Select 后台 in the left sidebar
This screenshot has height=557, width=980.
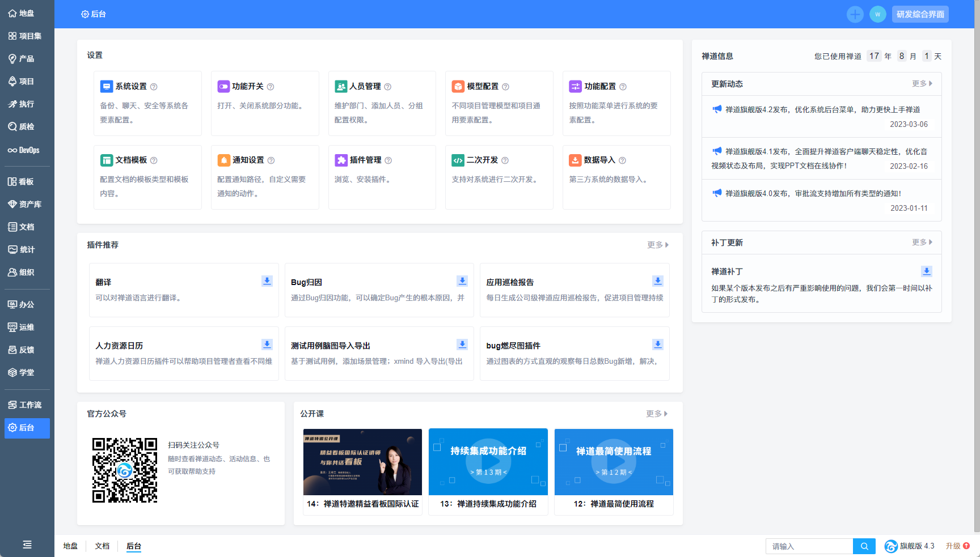click(x=27, y=428)
